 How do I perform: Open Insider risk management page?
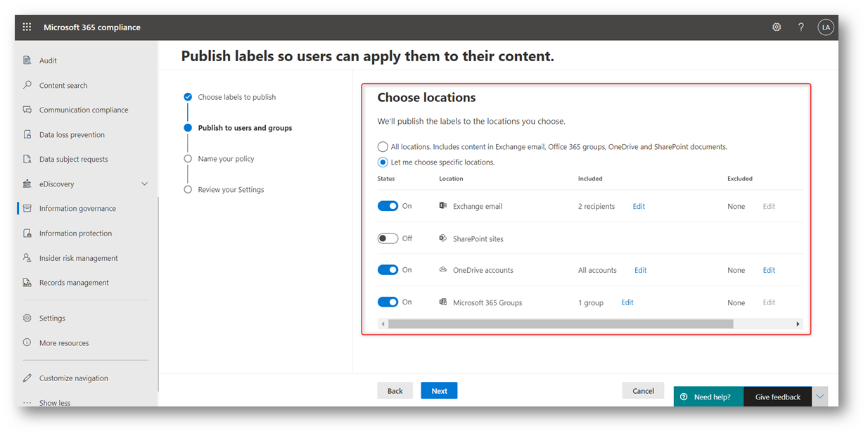pos(79,258)
